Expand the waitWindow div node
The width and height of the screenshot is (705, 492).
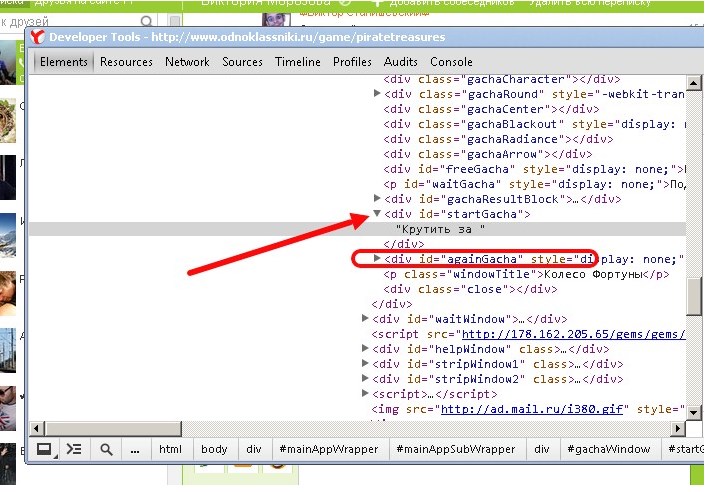(x=365, y=318)
